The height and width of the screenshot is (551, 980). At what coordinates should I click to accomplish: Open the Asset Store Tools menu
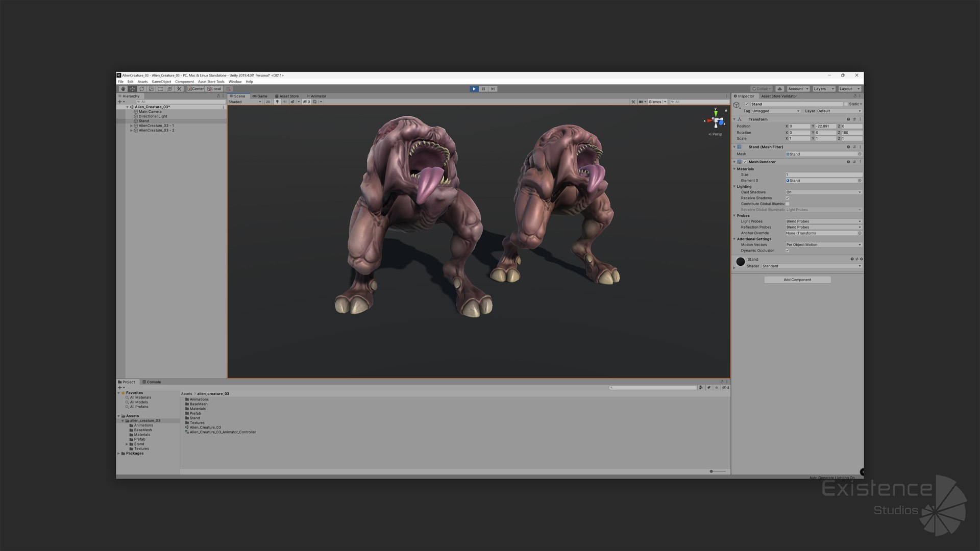211,82
